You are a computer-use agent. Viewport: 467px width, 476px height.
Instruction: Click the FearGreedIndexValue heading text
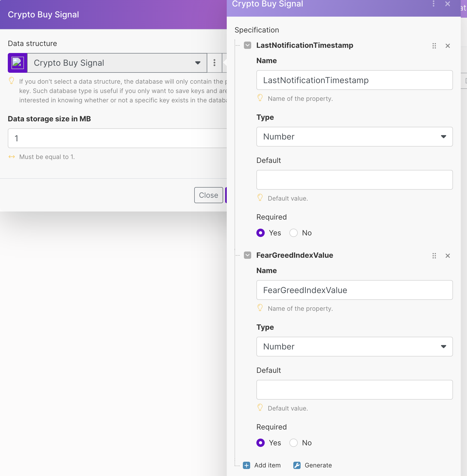pos(295,255)
